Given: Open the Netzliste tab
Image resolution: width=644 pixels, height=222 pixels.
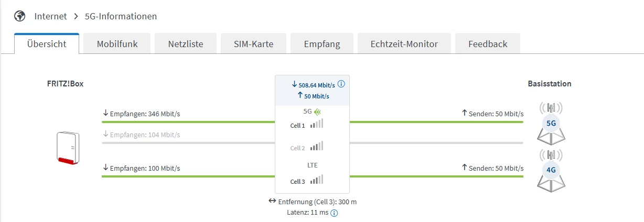Looking at the screenshot, I should [186, 44].
